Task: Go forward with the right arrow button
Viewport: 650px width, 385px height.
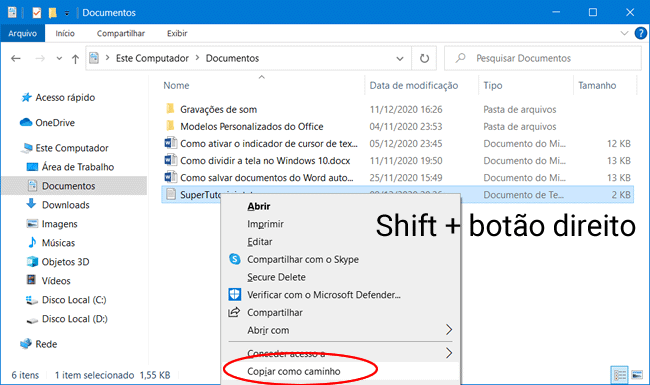Action: pos(40,58)
